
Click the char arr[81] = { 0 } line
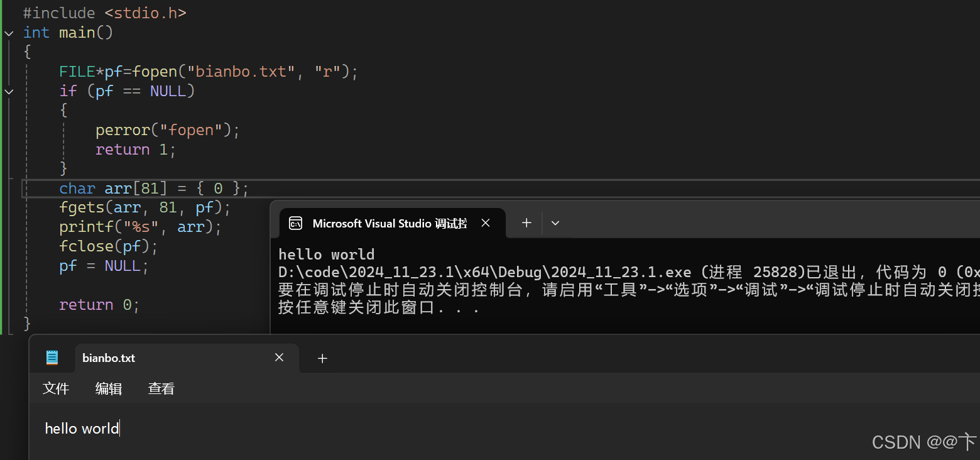[154, 189]
